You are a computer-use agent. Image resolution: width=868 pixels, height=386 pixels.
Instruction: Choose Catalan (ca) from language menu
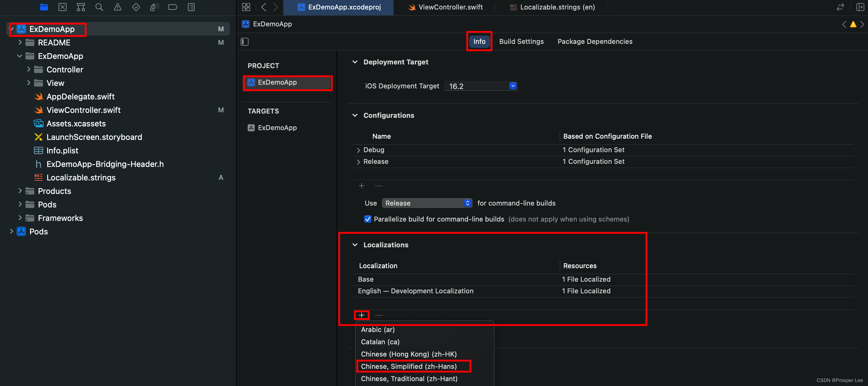pyautogui.click(x=424, y=342)
